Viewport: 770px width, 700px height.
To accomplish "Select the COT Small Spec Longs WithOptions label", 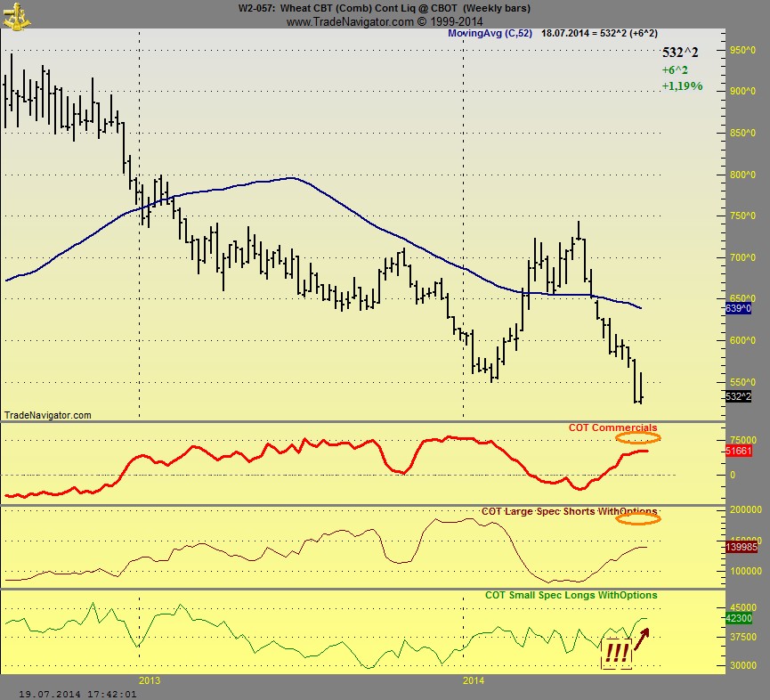I will 571,595.
